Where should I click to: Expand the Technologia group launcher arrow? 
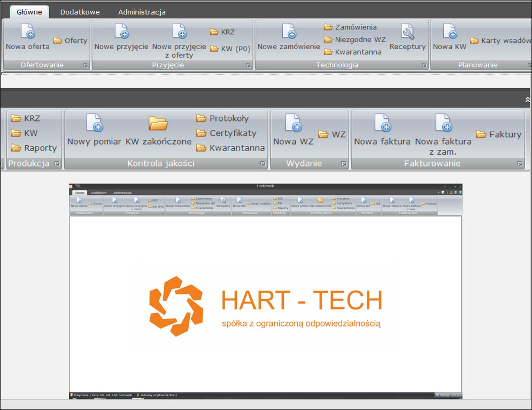[x=424, y=65]
